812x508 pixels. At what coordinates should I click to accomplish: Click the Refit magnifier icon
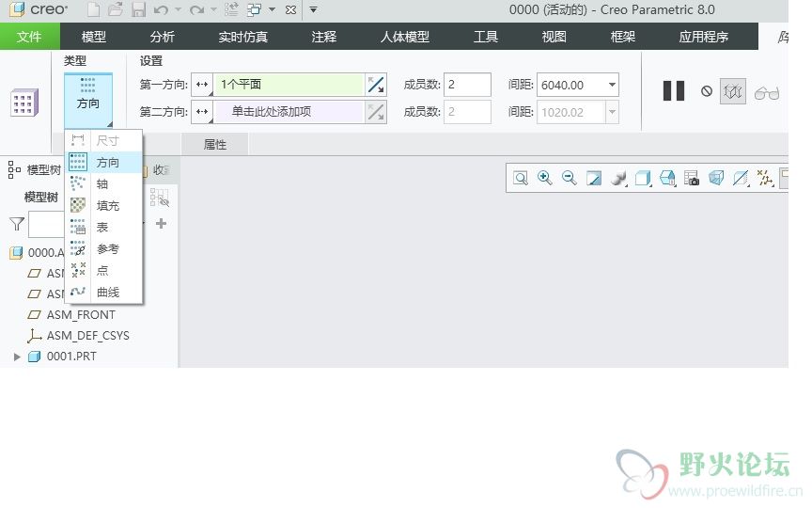pos(521,179)
